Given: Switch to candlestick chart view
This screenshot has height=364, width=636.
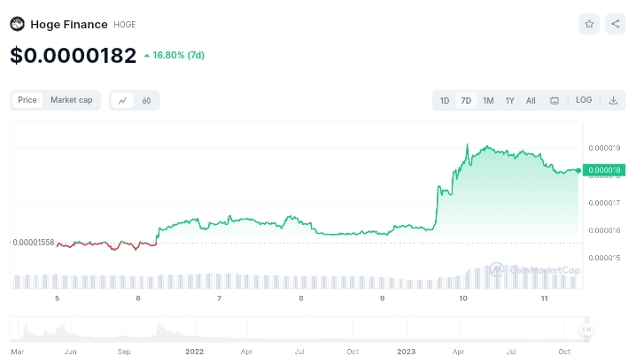Looking at the screenshot, I should point(146,101).
